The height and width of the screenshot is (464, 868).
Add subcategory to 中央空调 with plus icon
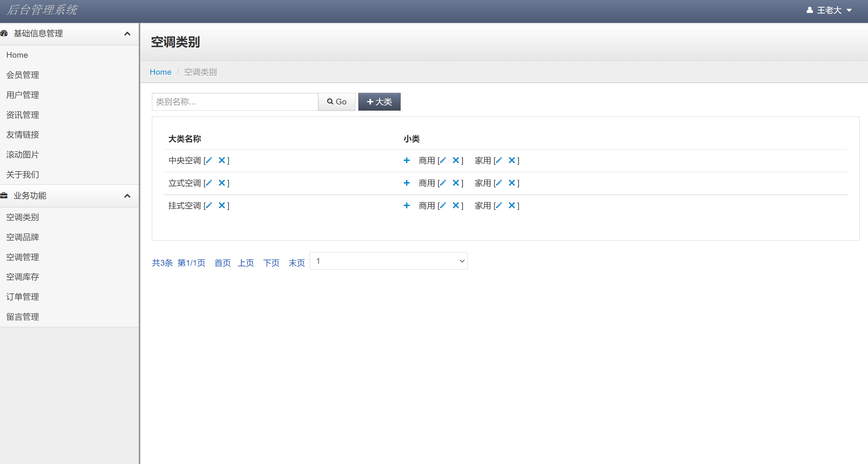[406, 160]
